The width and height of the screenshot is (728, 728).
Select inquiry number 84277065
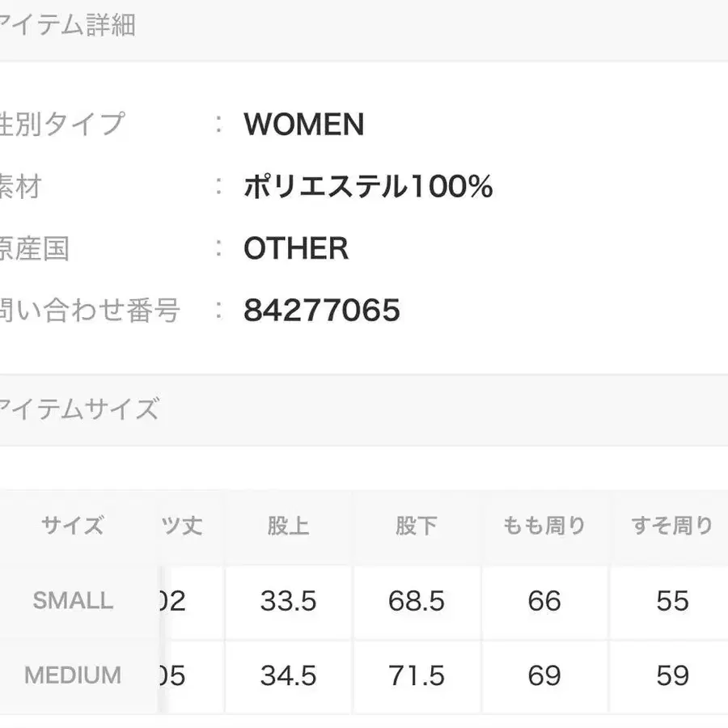click(x=322, y=310)
